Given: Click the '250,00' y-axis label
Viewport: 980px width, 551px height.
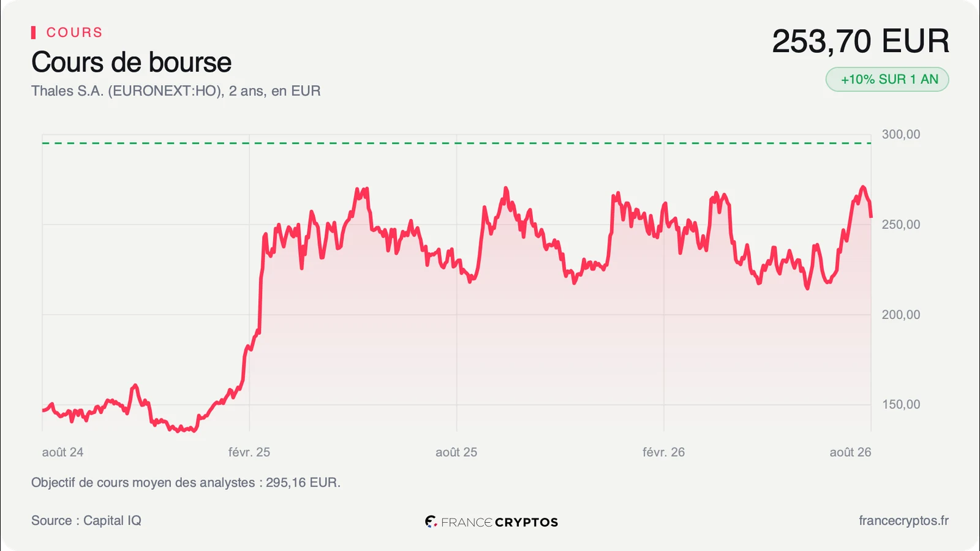Looking at the screenshot, I should 901,225.
